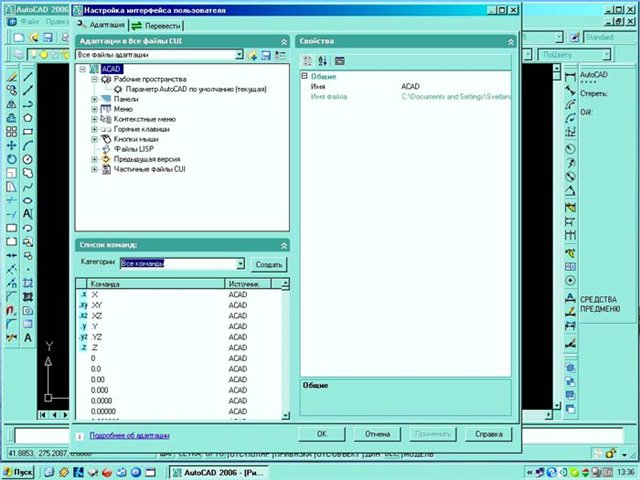Screen dimensions: 640x480
Task: Click the ACAD root node icon
Action: click(93, 68)
